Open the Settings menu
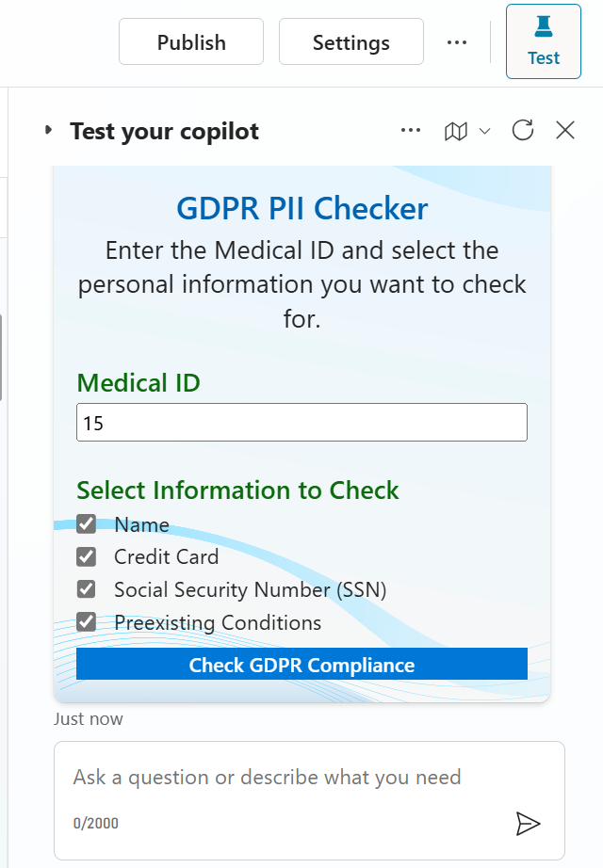 pyautogui.click(x=350, y=41)
